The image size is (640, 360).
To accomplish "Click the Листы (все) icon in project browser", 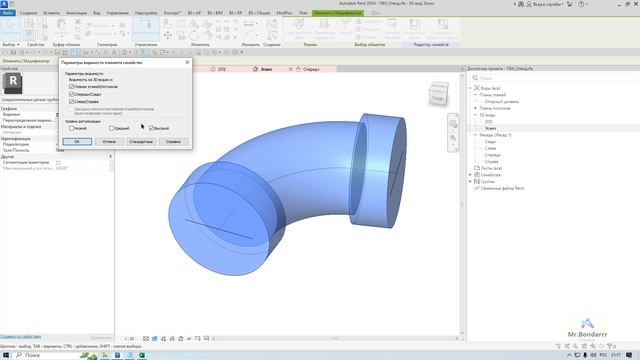I will [x=477, y=168].
